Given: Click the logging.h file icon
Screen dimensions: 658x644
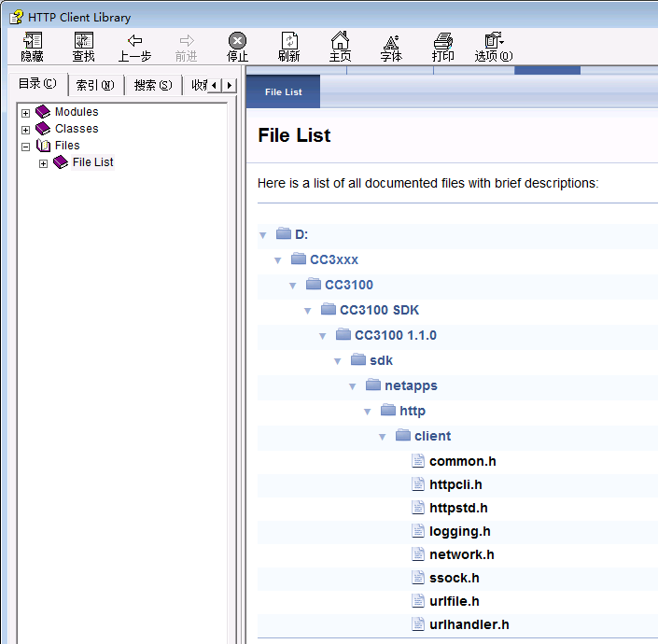Looking at the screenshot, I should pos(417,531).
